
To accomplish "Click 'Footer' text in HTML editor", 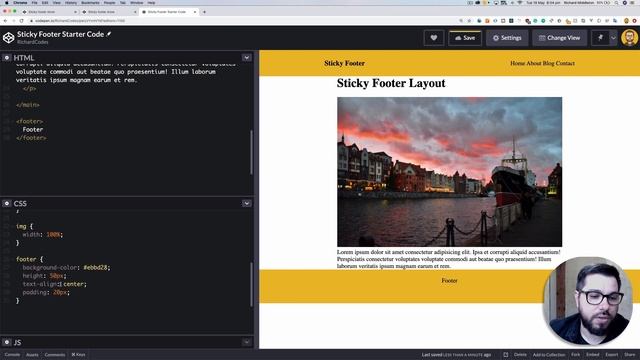I will pyautogui.click(x=33, y=129).
